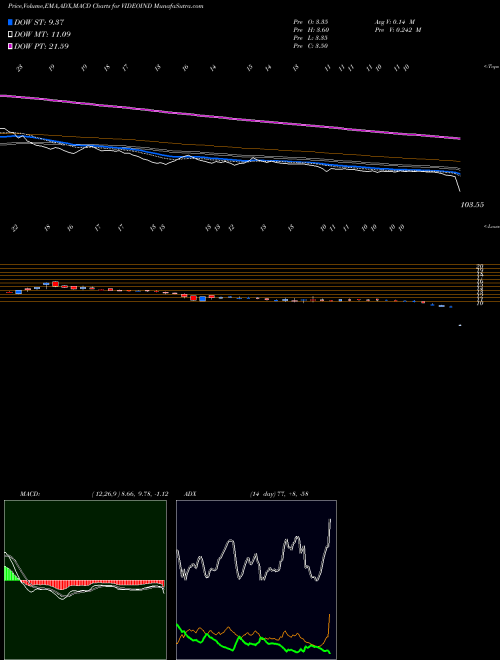Click the white DOW MT legend swatch

[11, 35]
